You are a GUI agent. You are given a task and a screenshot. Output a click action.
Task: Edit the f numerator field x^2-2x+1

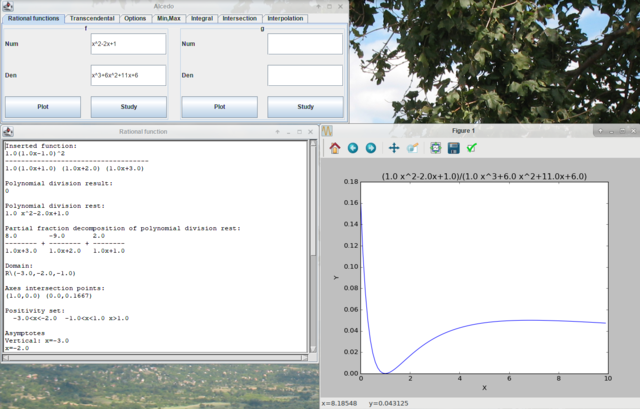[x=128, y=44]
